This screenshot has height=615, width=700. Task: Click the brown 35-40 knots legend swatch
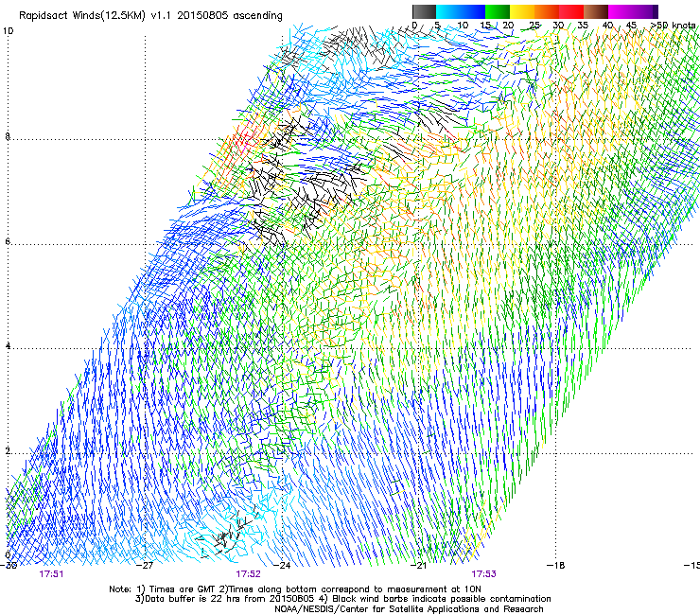tap(596, 11)
